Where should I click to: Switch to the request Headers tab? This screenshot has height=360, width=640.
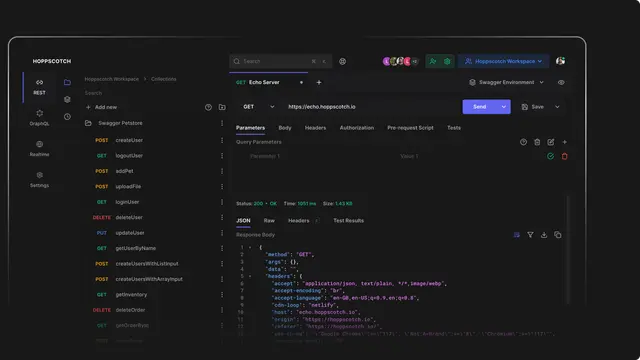tap(315, 128)
